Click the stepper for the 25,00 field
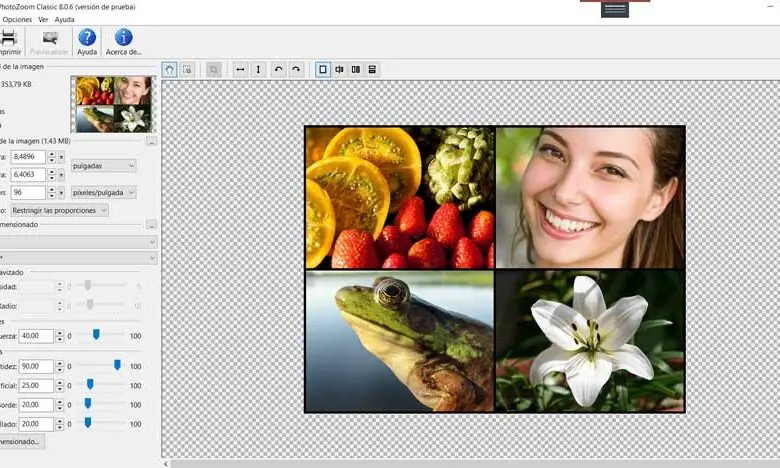Viewport: 780px width, 468px height. [x=60, y=385]
